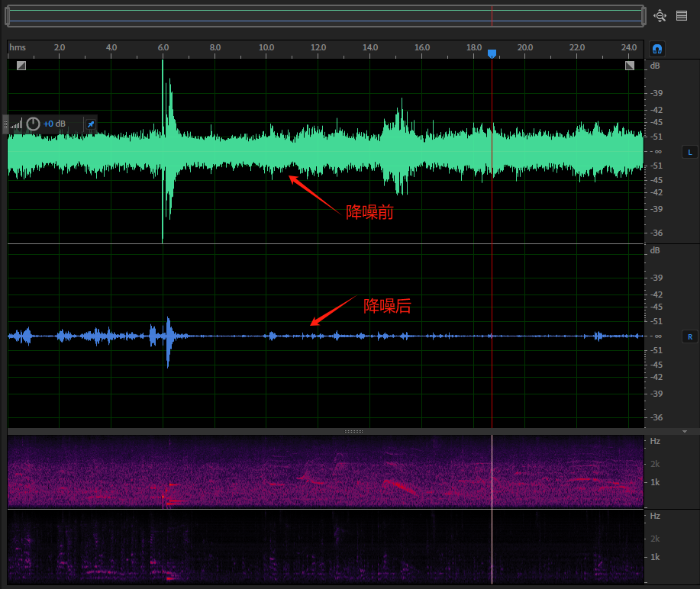Viewport: 700px width, 589px height.
Task: Click the hms time format label
Action: [x=18, y=47]
